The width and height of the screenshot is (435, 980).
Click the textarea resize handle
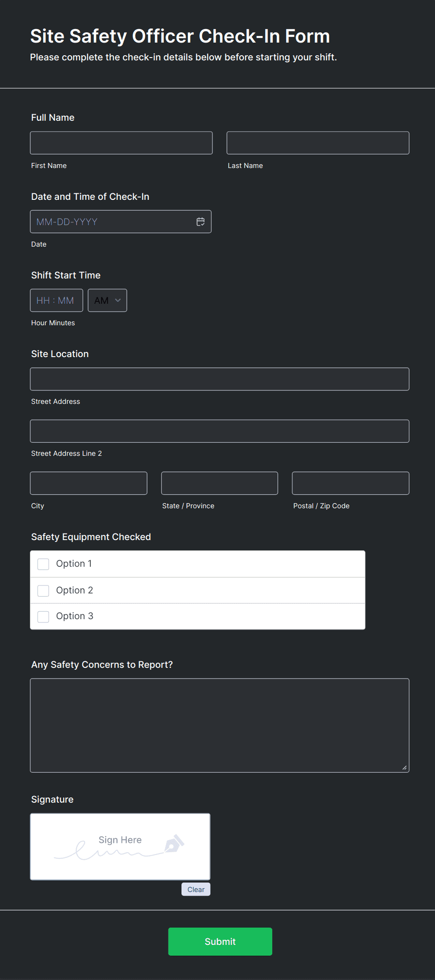coord(404,768)
